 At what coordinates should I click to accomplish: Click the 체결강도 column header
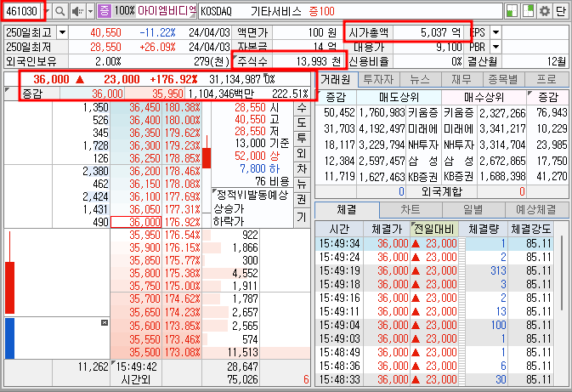click(x=530, y=229)
